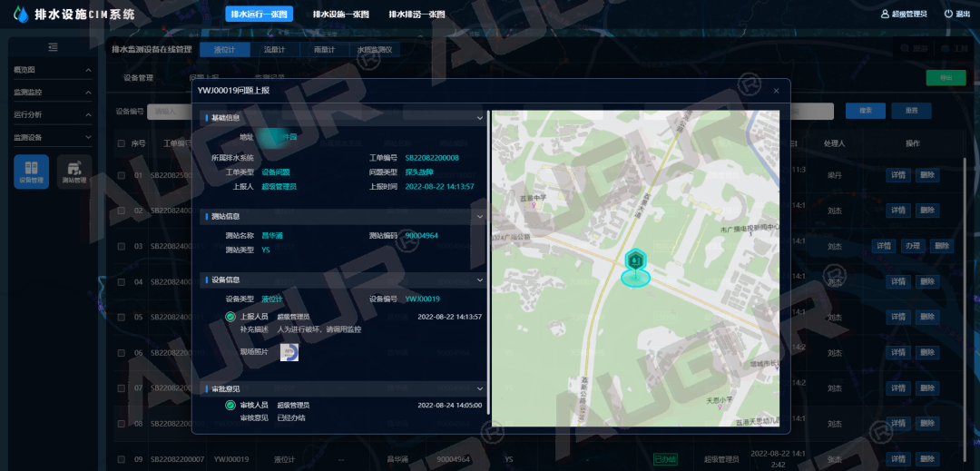Click the 退出 power icon

(x=948, y=14)
